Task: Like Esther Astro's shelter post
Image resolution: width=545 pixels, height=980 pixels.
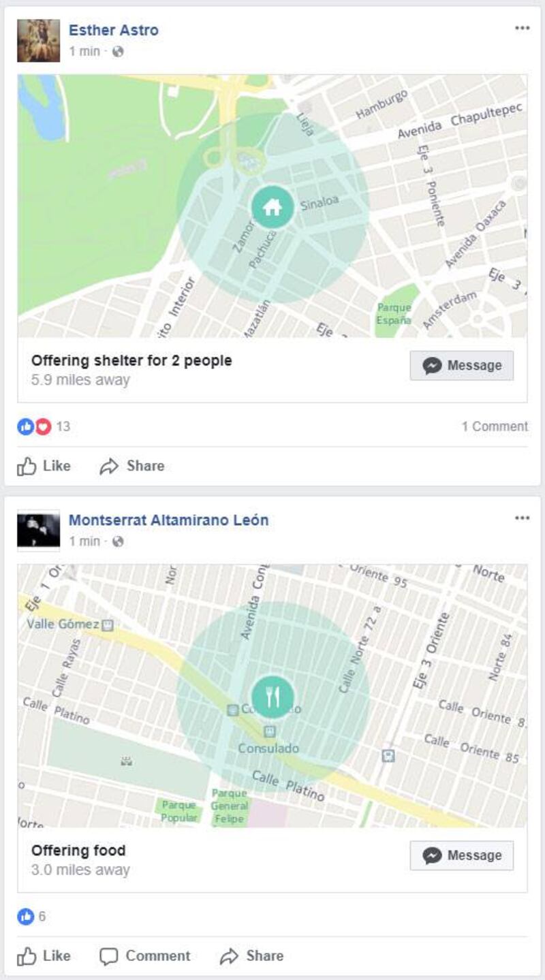Action: pos(44,466)
